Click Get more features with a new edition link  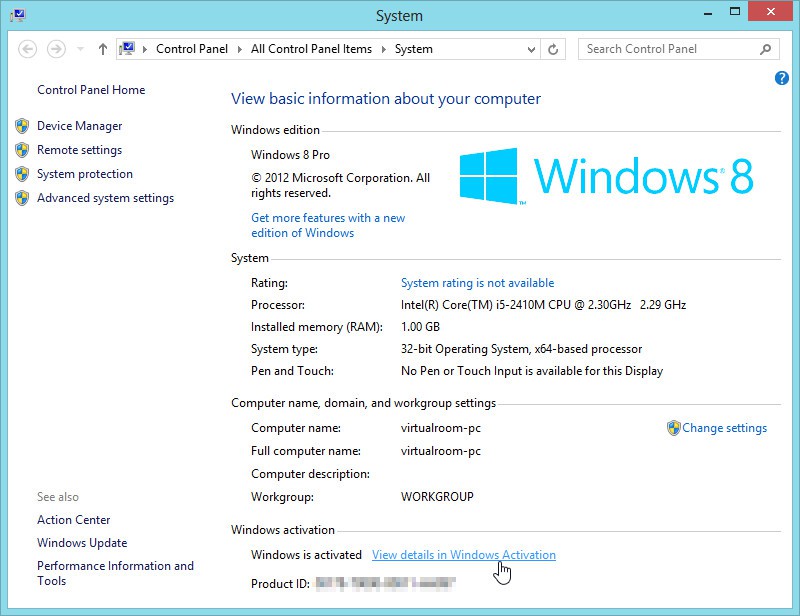coord(328,225)
